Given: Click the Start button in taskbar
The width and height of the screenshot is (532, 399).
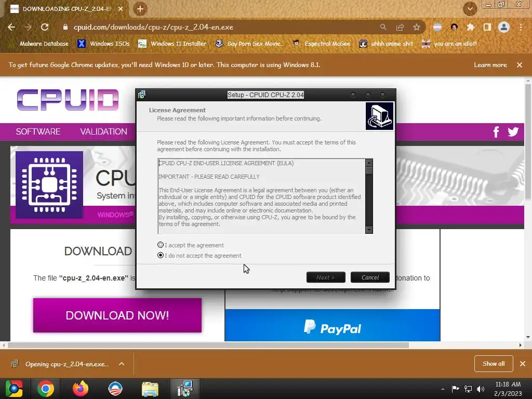Looking at the screenshot, I should click(14, 389).
